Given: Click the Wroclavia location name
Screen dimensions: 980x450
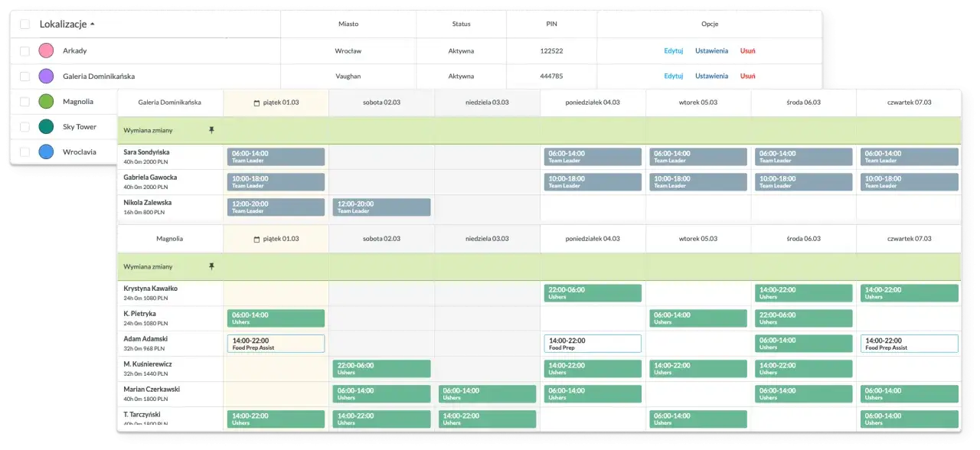Looking at the screenshot, I should point(80,152).
